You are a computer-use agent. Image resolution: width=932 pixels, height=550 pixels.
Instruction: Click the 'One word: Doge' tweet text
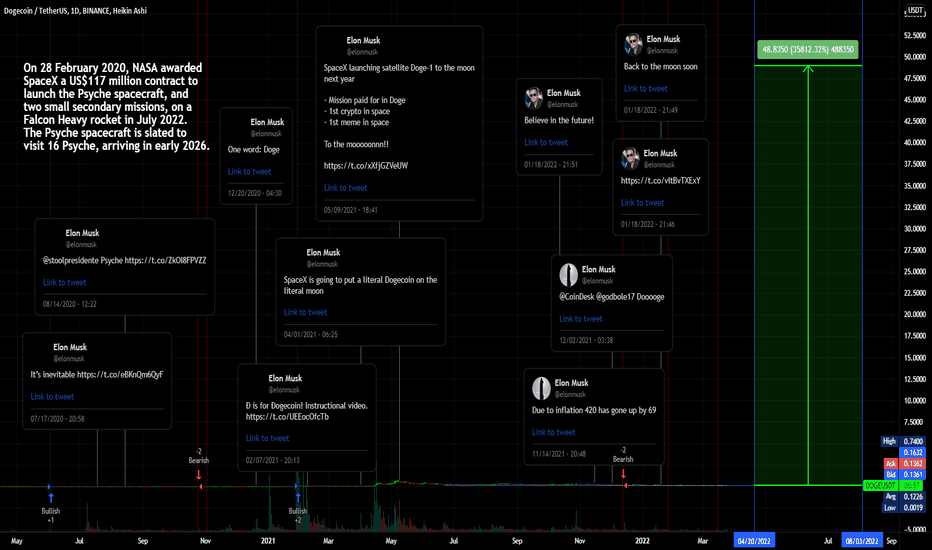coord(254,149)
